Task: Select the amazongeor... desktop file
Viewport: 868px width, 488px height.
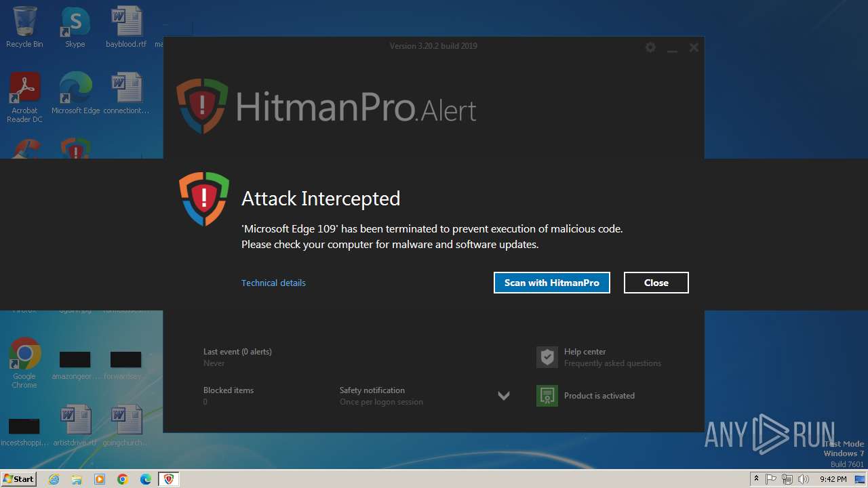Action: (x=75, y=366)
